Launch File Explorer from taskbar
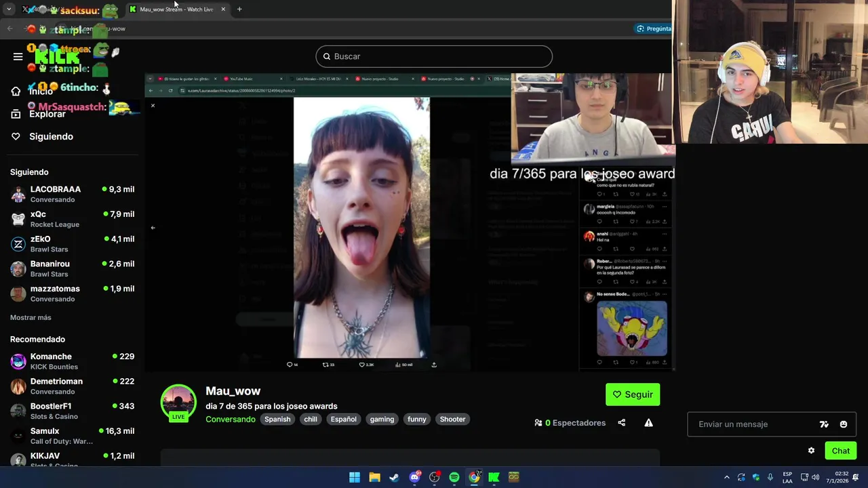Image resolution: width=868 pixels, height=488 pixels. click(x=374, y=477)
